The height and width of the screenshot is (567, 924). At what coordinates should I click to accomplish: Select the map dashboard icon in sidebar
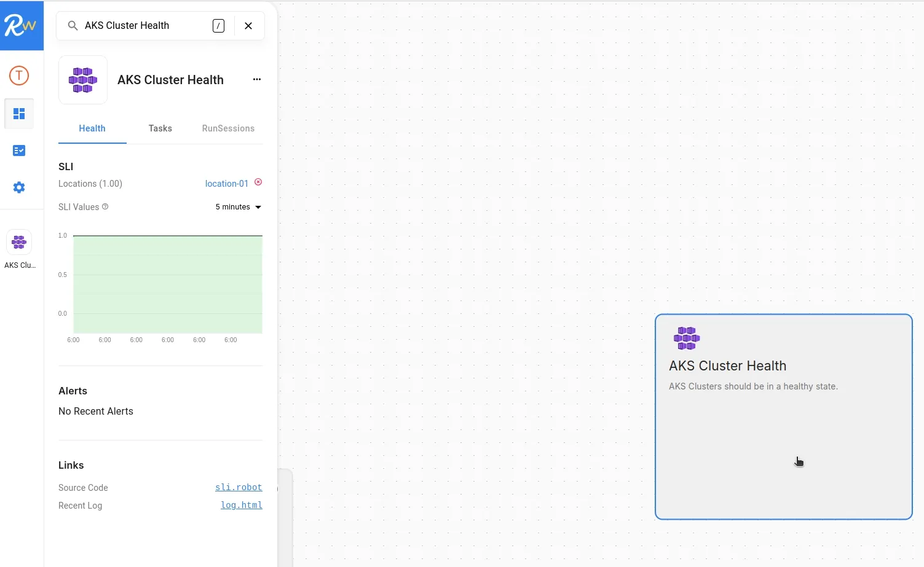point(18,113)
